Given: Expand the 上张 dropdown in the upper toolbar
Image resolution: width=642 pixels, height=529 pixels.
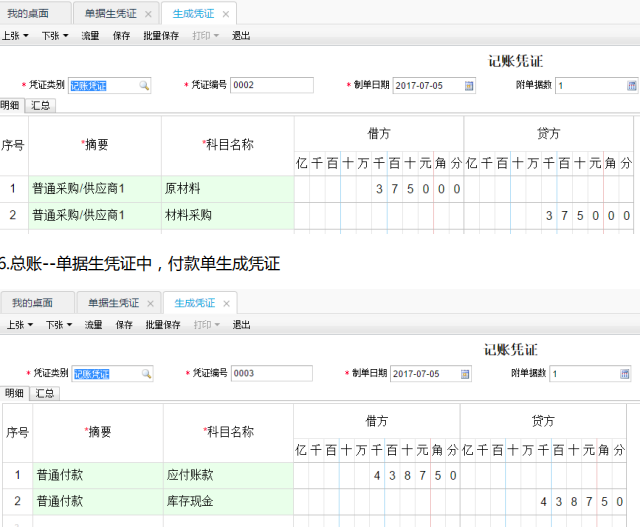Looking at the screenshot, I should [x=26, y=36].
